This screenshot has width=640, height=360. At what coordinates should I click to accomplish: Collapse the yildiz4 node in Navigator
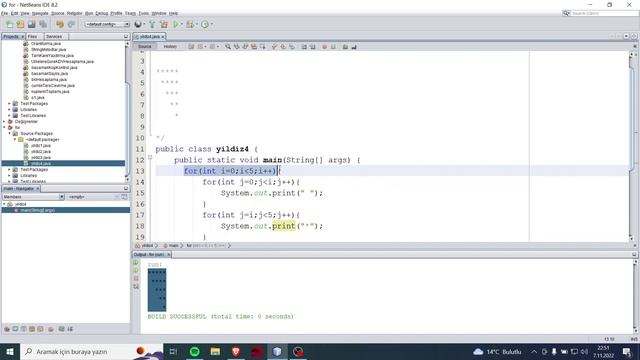click(x=4, y=204)
